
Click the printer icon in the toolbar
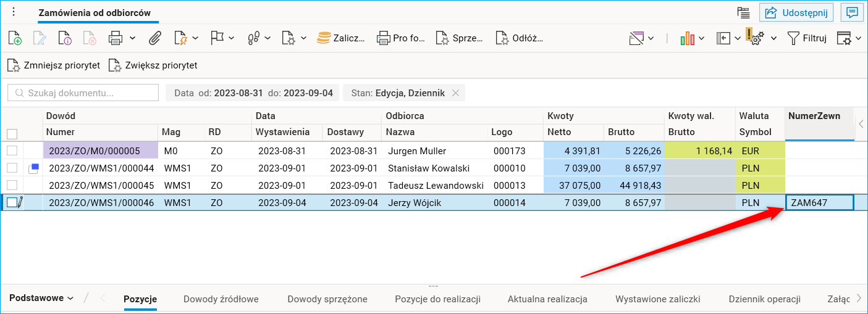click(116, 38)
